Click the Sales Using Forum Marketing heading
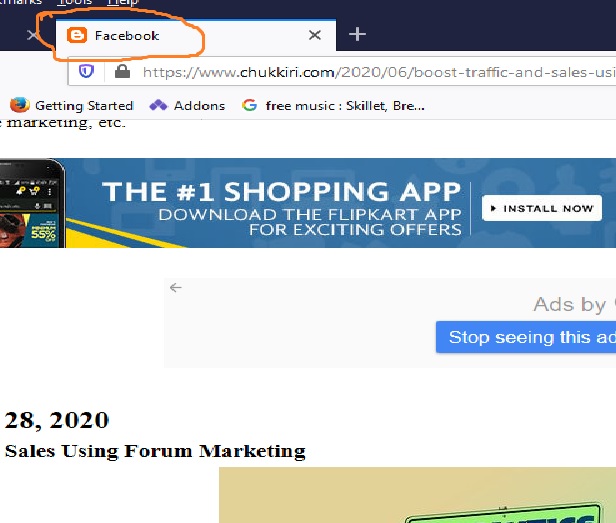Image resolution: width=616 pixels, height=523 pixels. coord(154,451)
